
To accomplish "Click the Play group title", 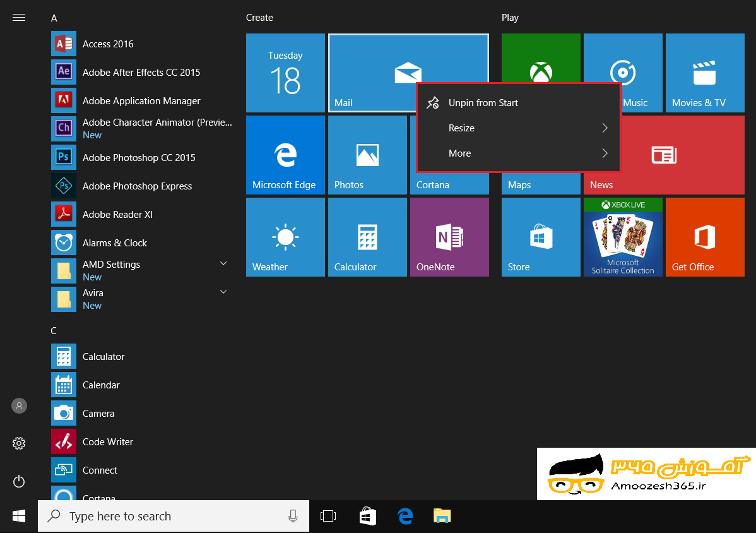I will [x=510, y=18].
